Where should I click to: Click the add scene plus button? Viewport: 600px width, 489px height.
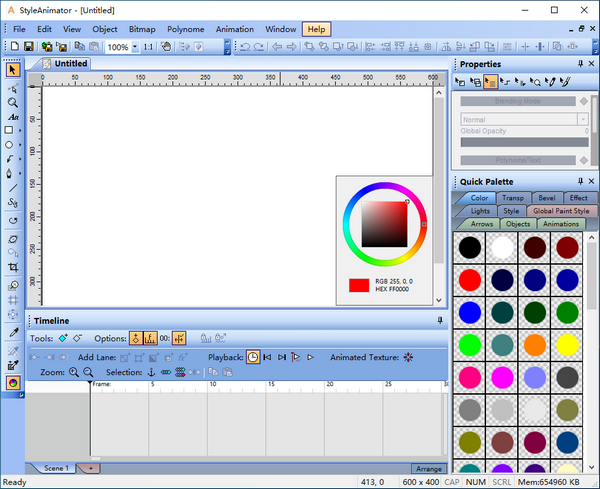(x=90, y=468)
